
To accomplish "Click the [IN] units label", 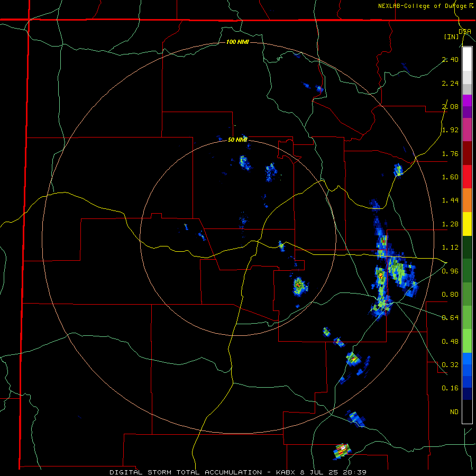I will click(x=451, y=36).
